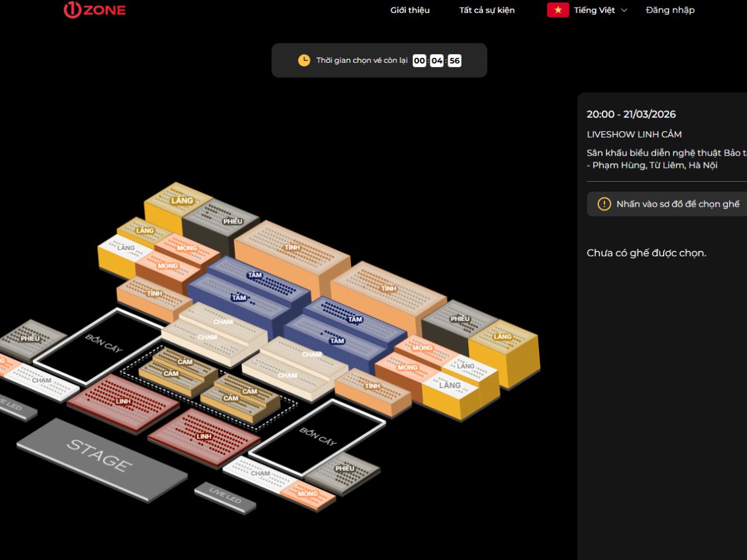This screenshot has height=560, width=747.
Task: Open the Giới thiệu menu item
Action: click(410, 10)
